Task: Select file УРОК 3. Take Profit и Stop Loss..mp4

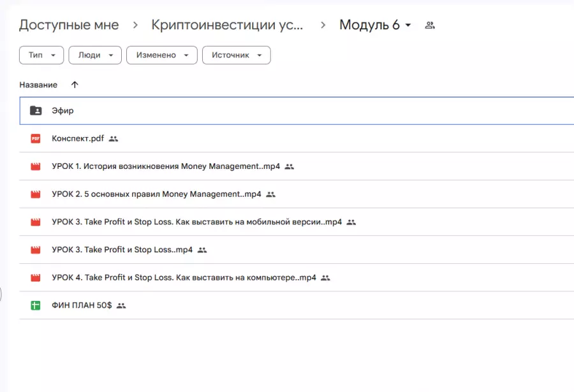Action: [122, 250]
